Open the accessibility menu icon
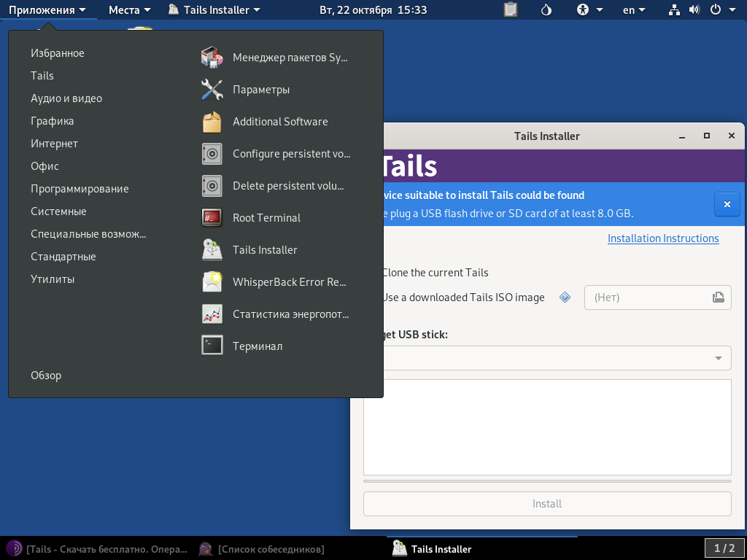This screenshot has width=747, height=560. [x=583, y=9]
